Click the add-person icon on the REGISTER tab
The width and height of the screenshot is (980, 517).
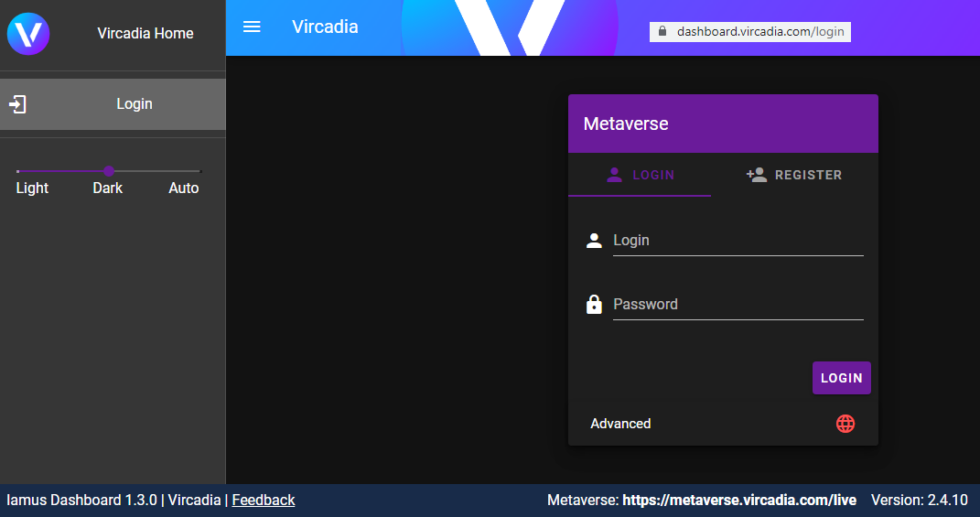pyautogui.click(x=756, y=175)
